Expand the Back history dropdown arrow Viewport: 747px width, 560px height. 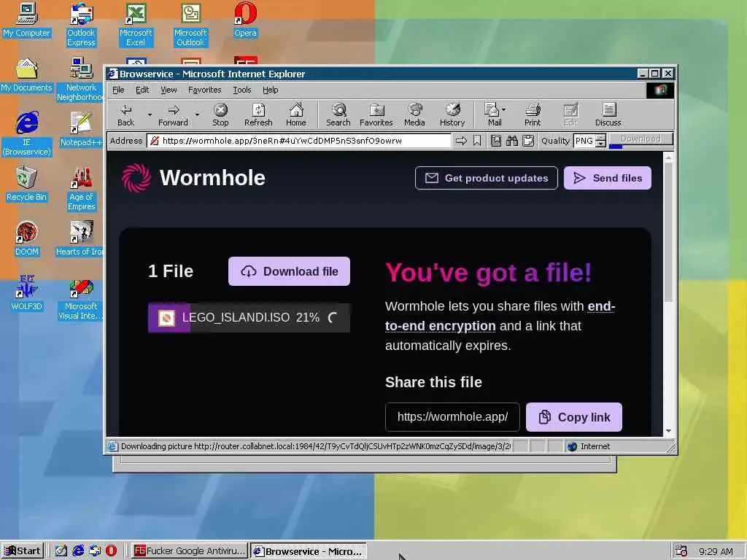click(150, 114)
